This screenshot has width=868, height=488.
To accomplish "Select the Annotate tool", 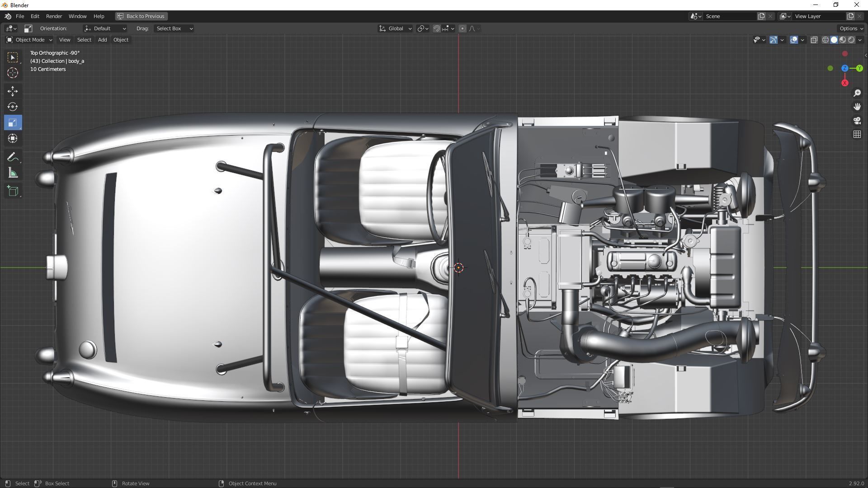I will coord(13,157).
